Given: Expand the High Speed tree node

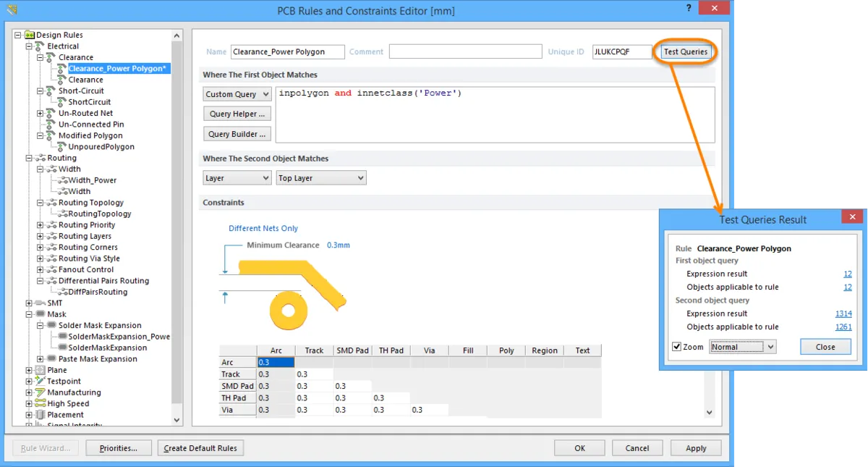Looking at the screenshot, I should coord(29,404).
